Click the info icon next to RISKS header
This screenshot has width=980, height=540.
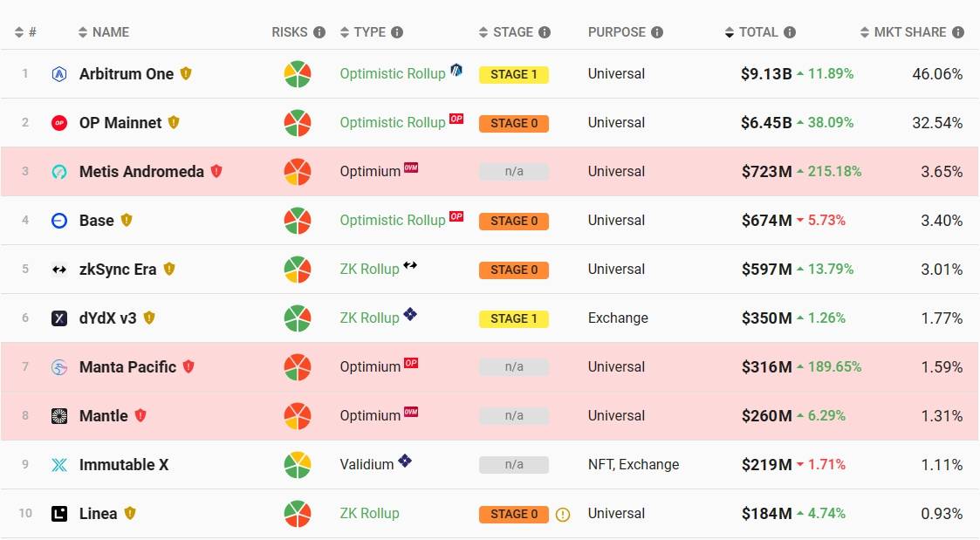pyautogui.click(x=319, y=32)
